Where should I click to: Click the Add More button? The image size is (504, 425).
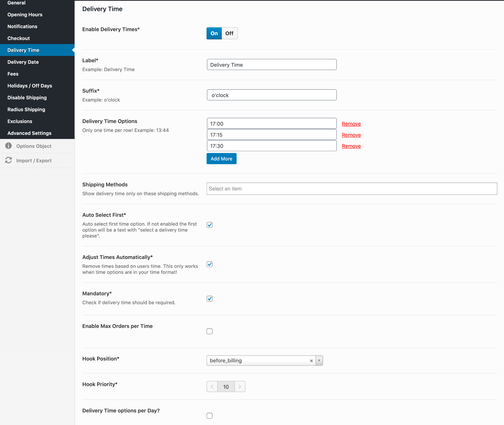[222, 159]
